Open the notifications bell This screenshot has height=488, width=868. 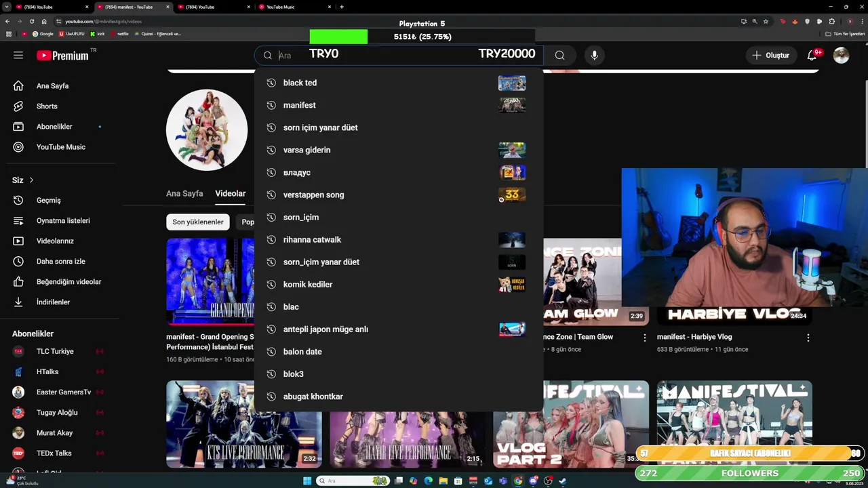pyautogui.click(x=812, y=56)
